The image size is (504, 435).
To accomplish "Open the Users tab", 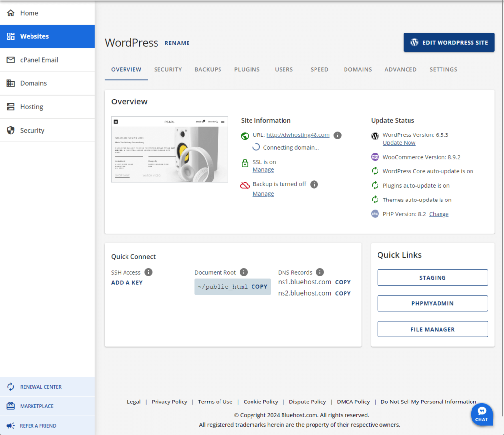I will (284, 69).
